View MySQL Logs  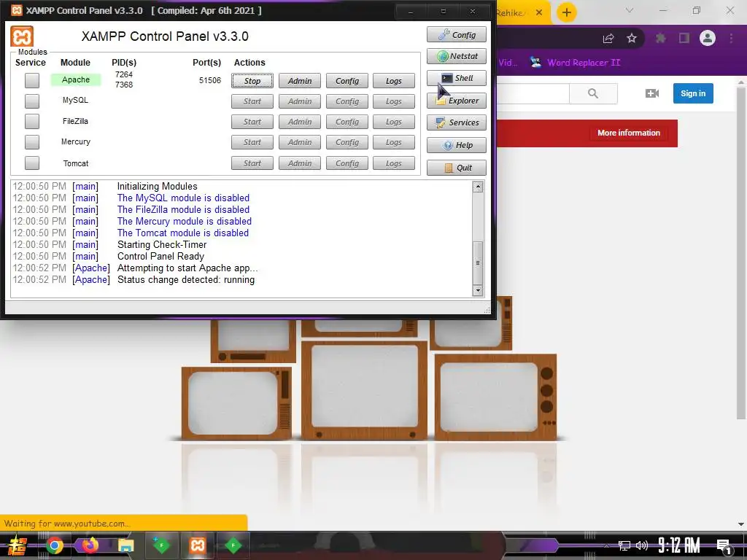tap(393, 101)
